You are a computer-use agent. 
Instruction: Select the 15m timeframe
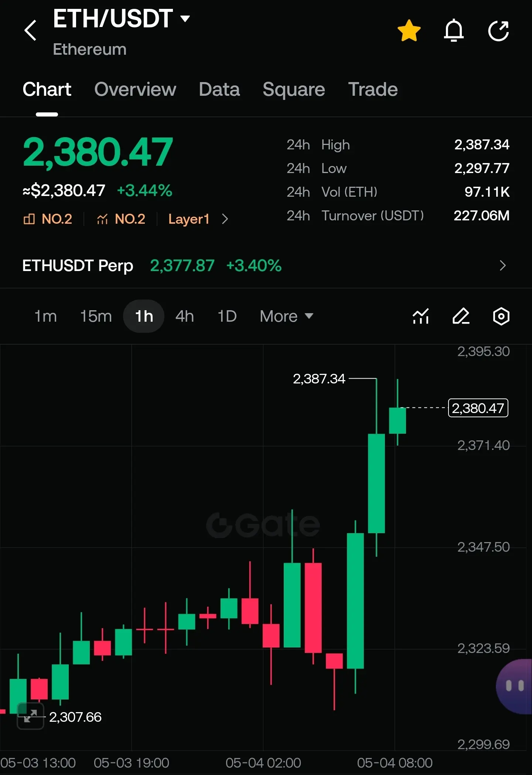tap(96, 316)
